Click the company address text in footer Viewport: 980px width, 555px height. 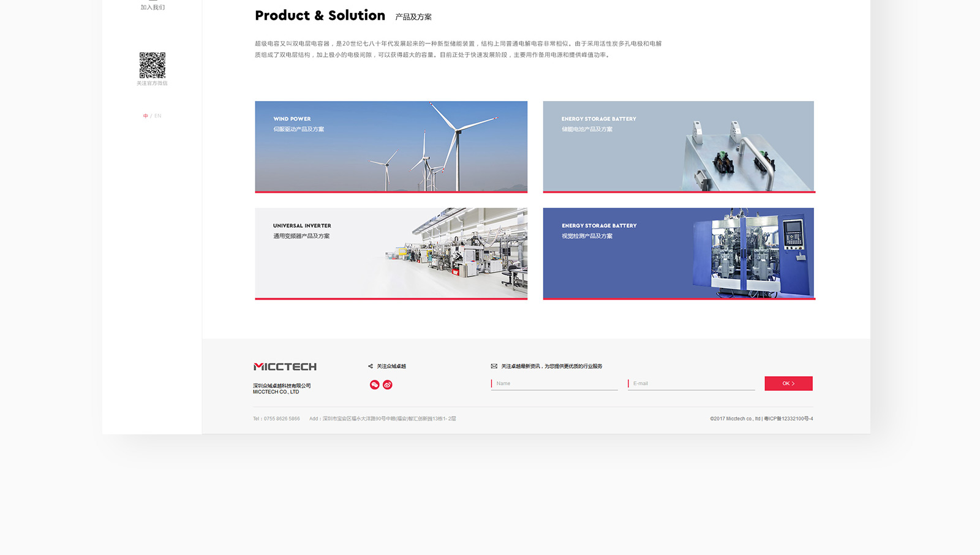383,419
